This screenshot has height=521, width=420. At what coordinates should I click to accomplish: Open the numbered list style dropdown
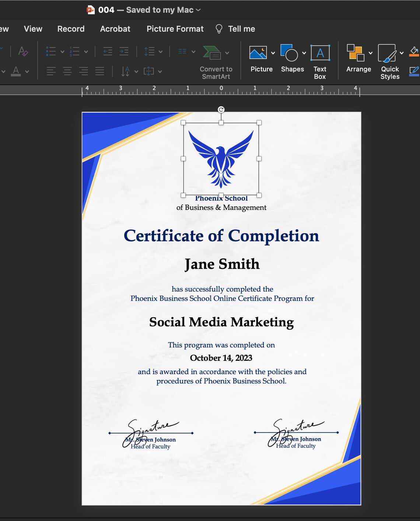click(87, 51)
